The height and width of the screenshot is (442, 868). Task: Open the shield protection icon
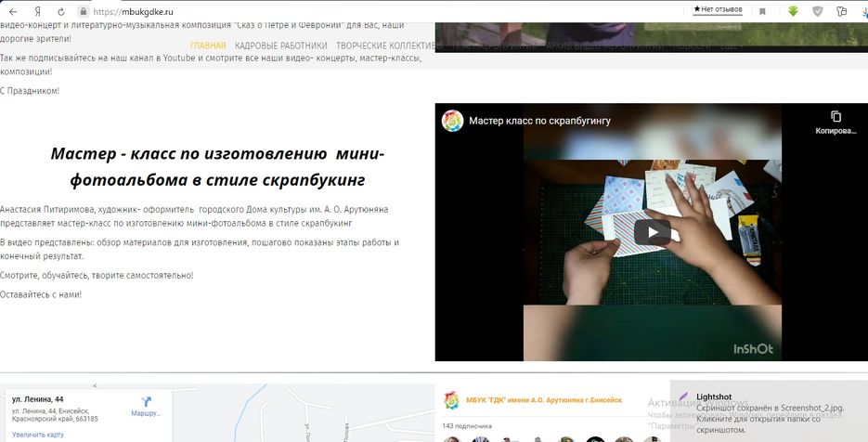point(818,11)
